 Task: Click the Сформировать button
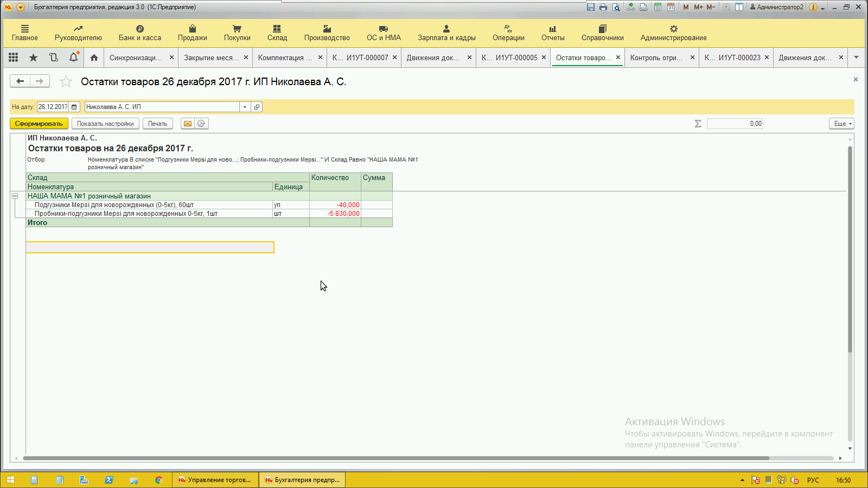tap(39, 124)
